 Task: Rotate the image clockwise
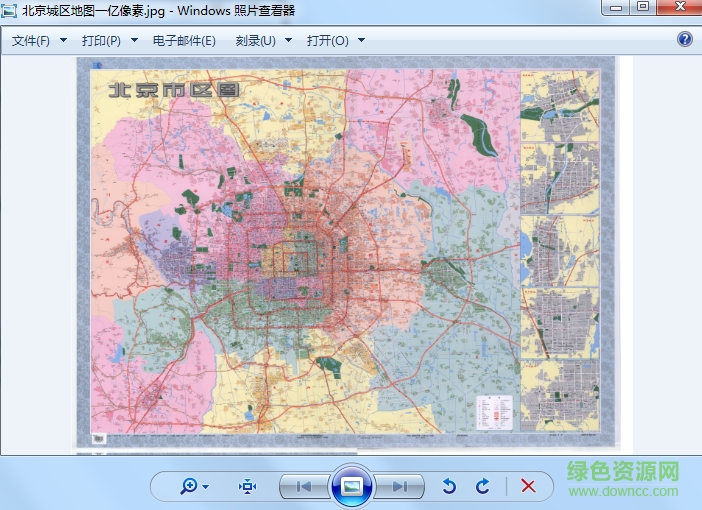pos(483,486)
